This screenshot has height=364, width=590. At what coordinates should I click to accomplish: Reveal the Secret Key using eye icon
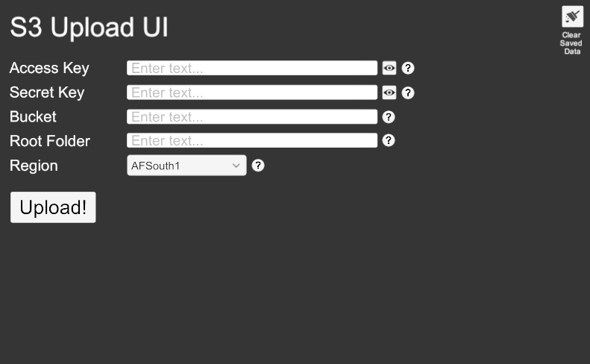(389, 92)
